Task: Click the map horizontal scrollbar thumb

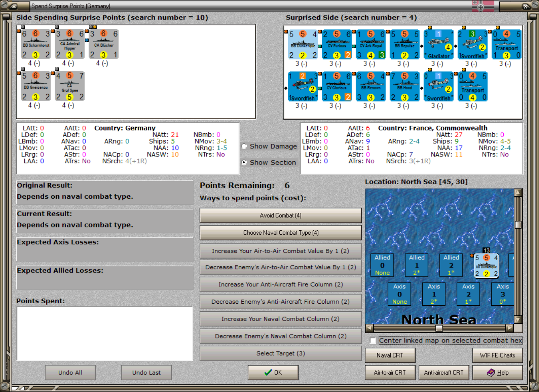Action: (x=439, y=328)
